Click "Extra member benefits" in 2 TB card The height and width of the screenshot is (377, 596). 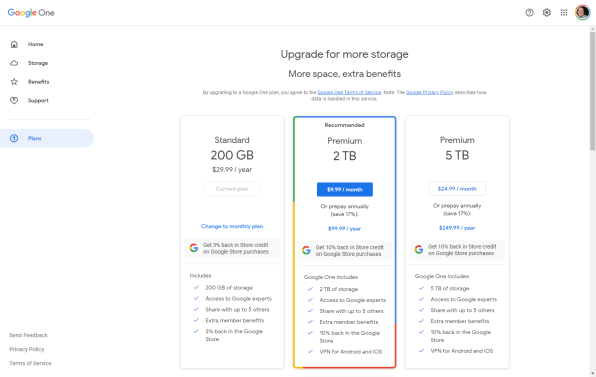tap(349, 322)
